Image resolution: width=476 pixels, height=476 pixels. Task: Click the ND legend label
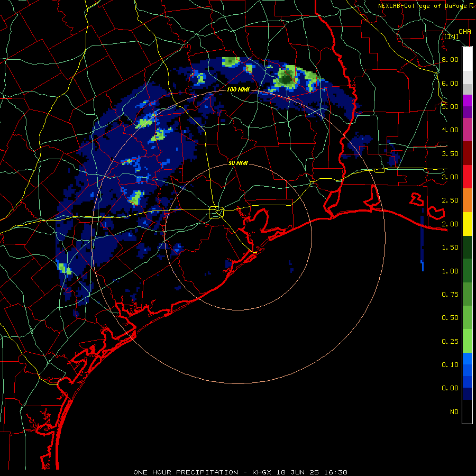pos(454,412)
